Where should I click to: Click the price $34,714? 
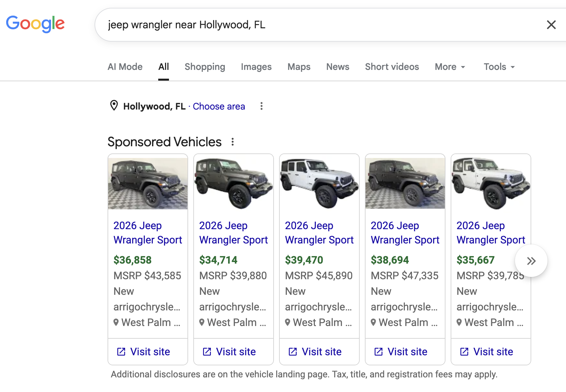point(218,260)
